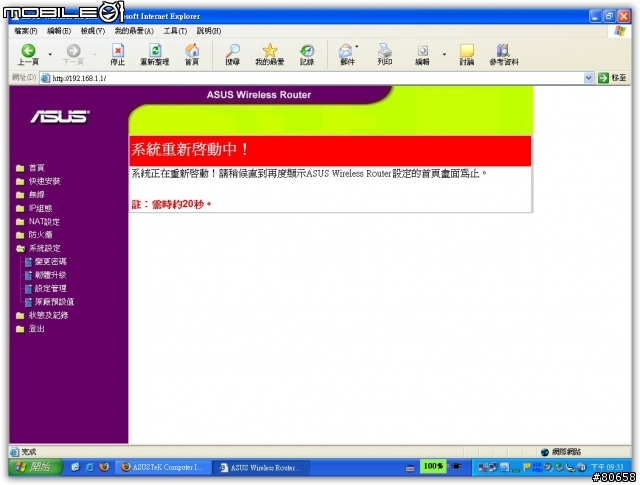Image resolution: width=640 pixels, height=485 pixels.
Task: Open the 編輯(E) menu
Action: click(59, 31)
